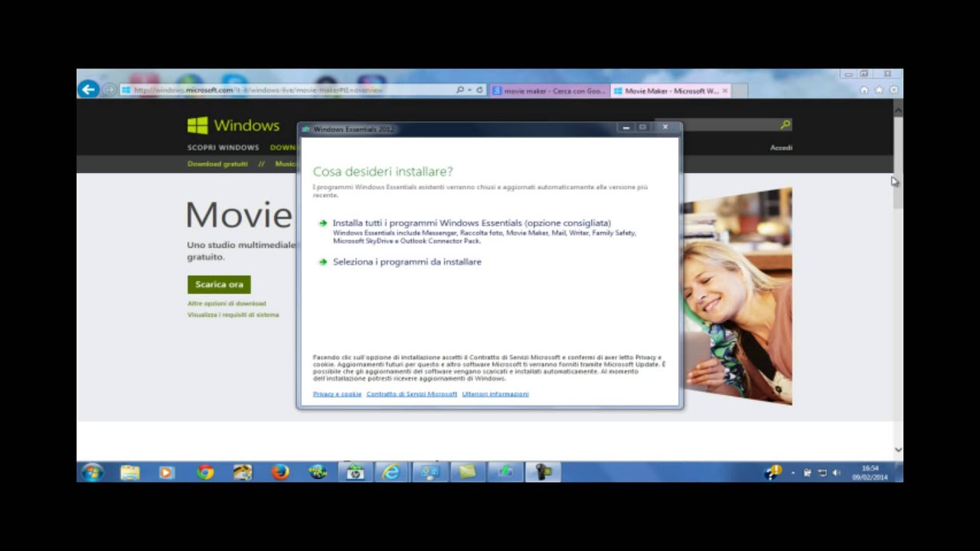The width and height of the screenshot is (980, 551).
Task: Refresh the page with the reload icon
Action: click(480, 90)
